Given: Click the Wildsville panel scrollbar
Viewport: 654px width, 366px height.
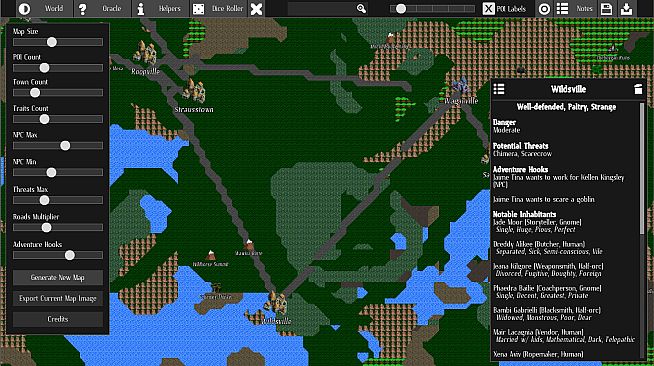Looking at the screenshot, I should [643, 169].
